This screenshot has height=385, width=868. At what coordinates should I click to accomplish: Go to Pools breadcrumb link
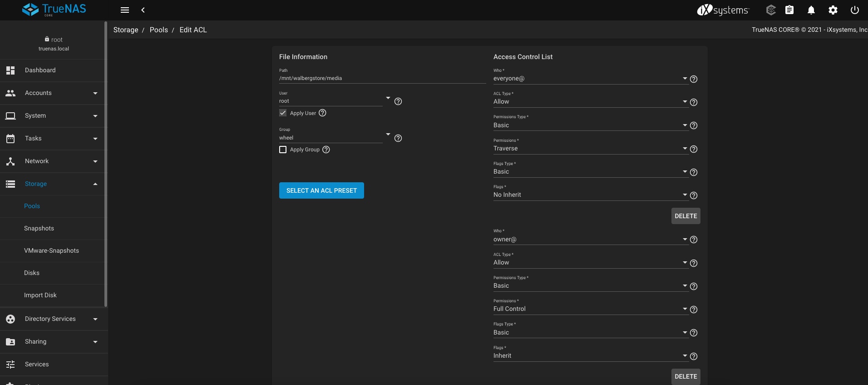pos(159,30)
